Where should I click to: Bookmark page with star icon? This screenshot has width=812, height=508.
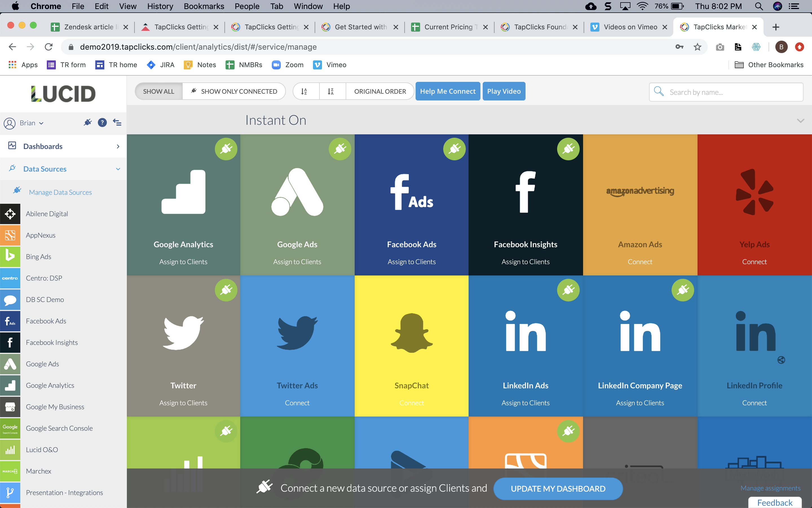click(x=697, y=47)
